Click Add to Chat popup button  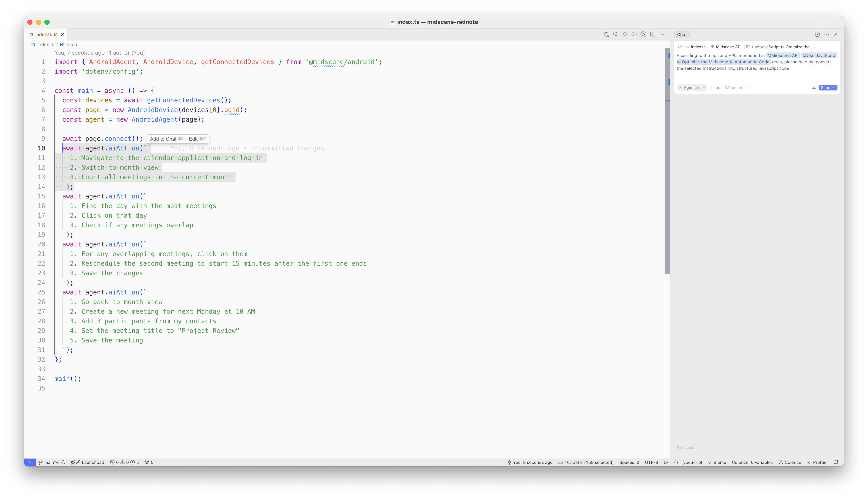pyautogui.click(x=166, y=139)
